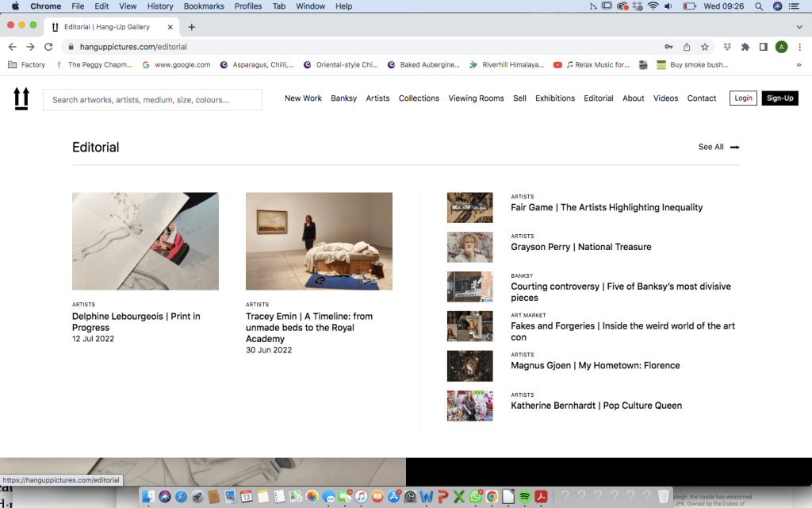Follow the See All arrow link
Viewport: 812px width, 508px height.
point(718,147)
